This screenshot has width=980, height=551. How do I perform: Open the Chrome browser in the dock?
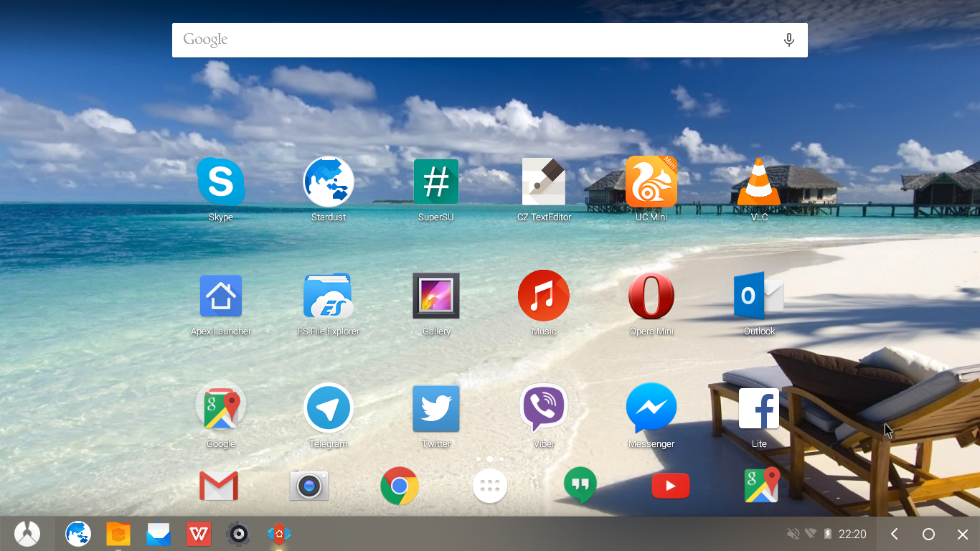(400, 486)
